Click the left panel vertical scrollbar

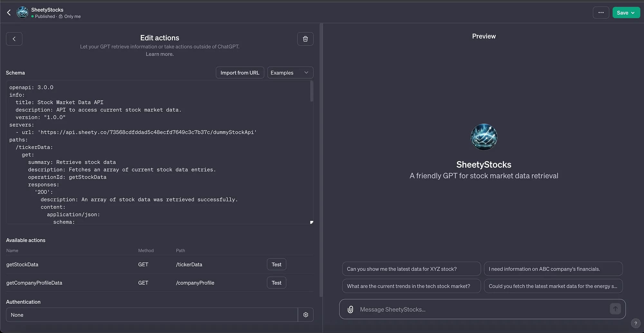click(321, 160)
